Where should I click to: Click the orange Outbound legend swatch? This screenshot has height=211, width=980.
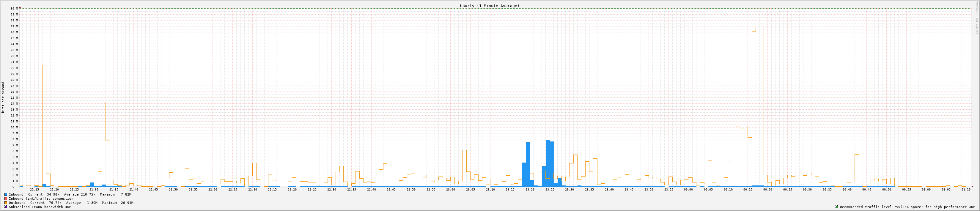[x=6, y=203]
